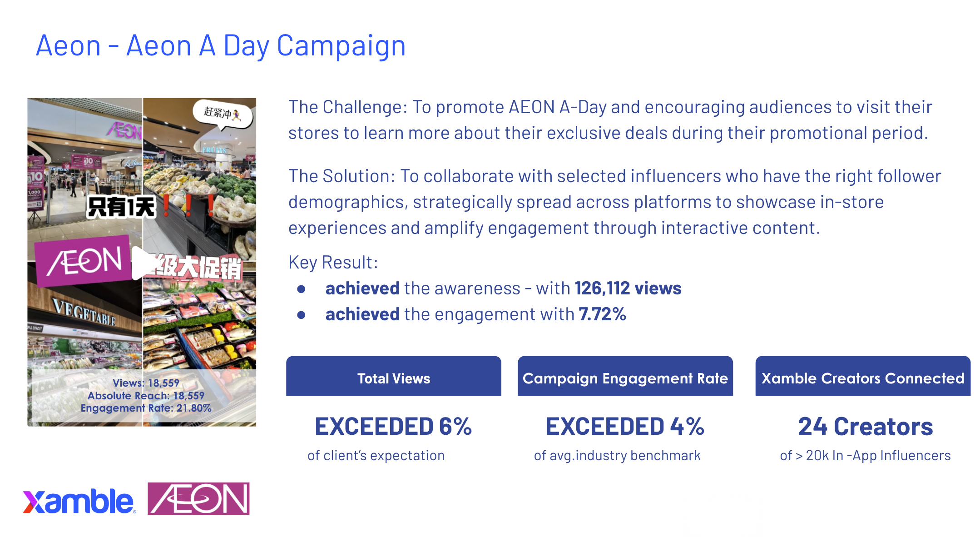Click the 7.72% engagement text

602,314
